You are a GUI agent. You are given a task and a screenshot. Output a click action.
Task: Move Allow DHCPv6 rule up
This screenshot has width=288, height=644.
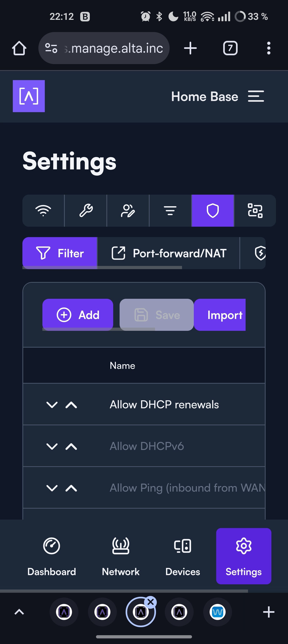(x=71, y=446)
